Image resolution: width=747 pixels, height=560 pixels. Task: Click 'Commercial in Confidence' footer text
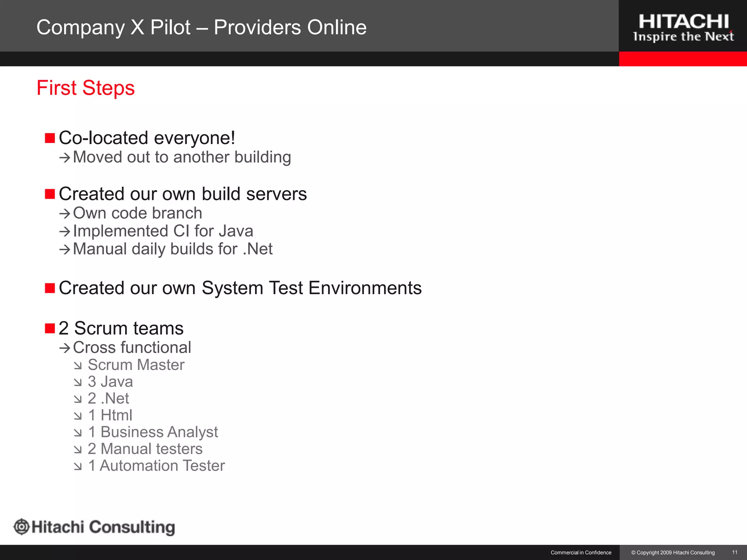(x=581, y=553)
